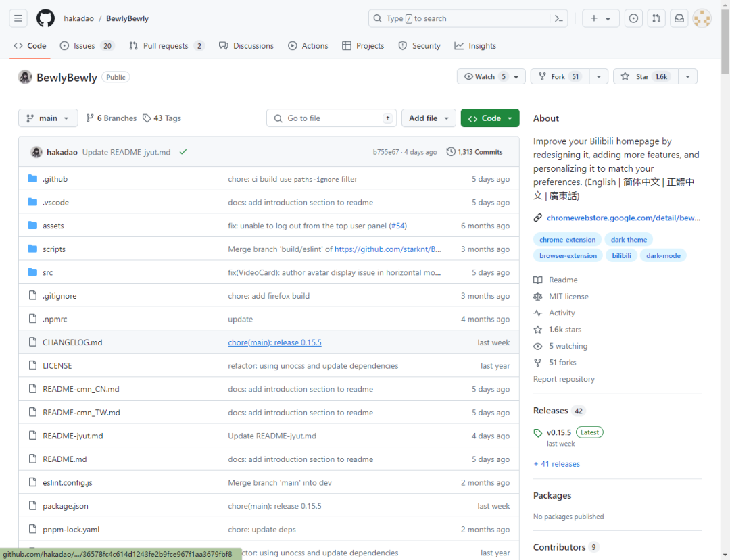The height and width of the screenshot is (560, 730).
Task: Open the Issues shortcut icon in header
Action: [633, 18]
